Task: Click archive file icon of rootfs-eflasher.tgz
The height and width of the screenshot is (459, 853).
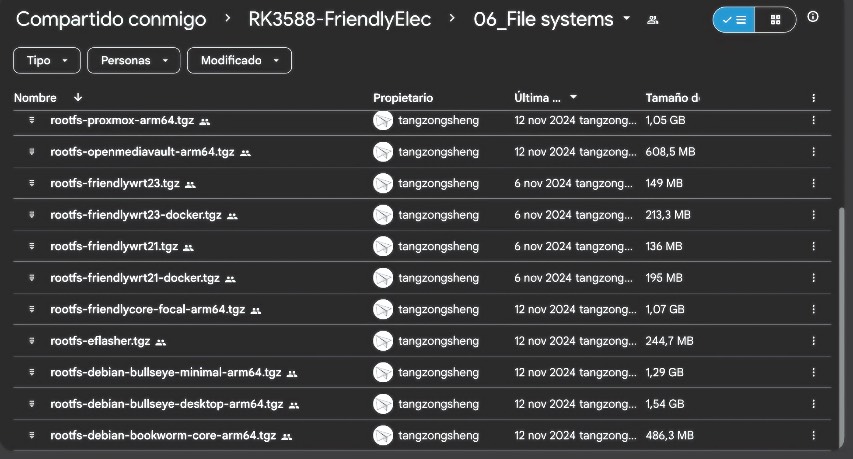Action: pos(32,340)
